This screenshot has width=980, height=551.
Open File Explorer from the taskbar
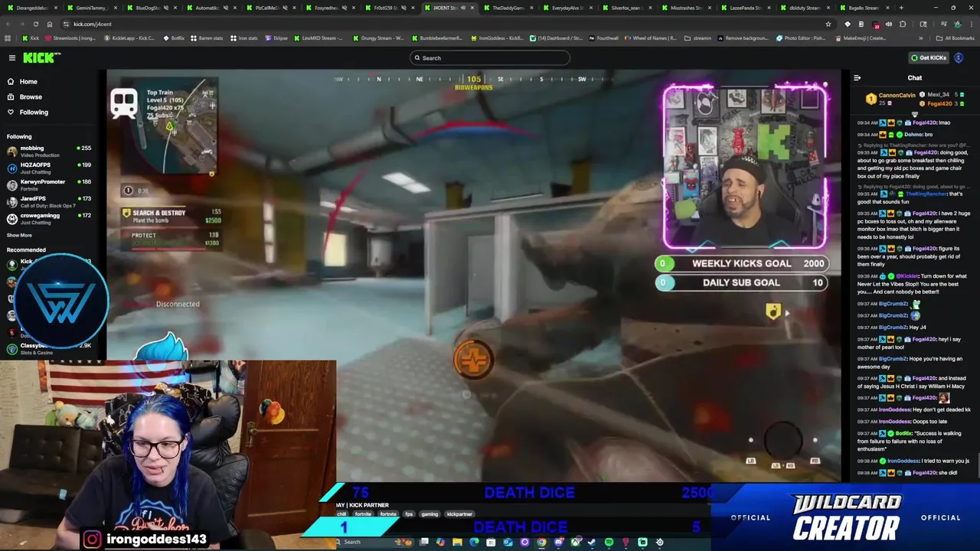457,542
